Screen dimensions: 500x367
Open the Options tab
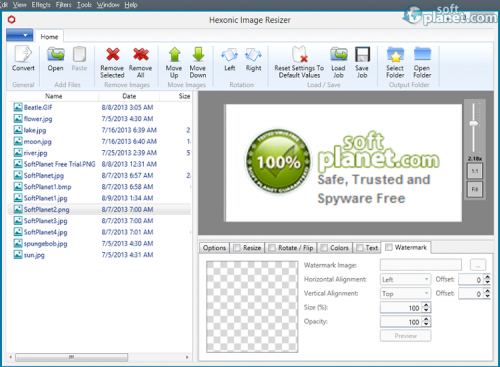[x=214, y=248]
